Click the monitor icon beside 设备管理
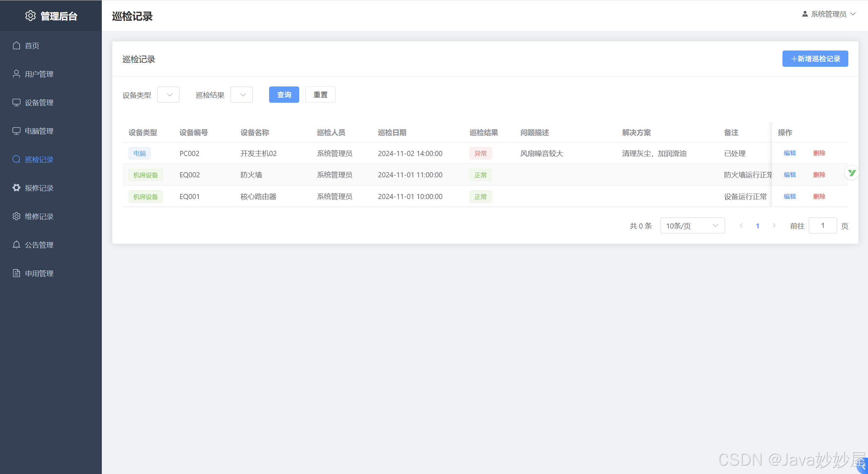868x474 pixels. point(16,102)
